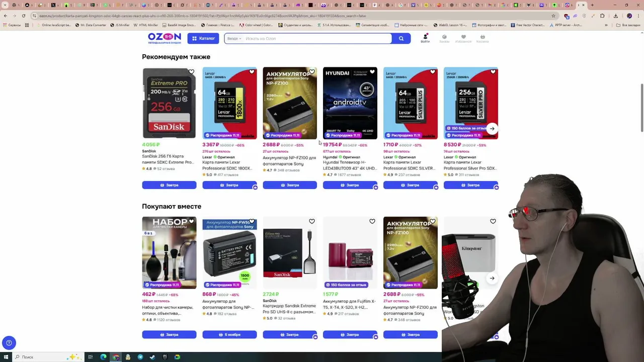Open Telegram from the taskbar
Viewport: 644px width, 362px height.
(x=140, y=357)
